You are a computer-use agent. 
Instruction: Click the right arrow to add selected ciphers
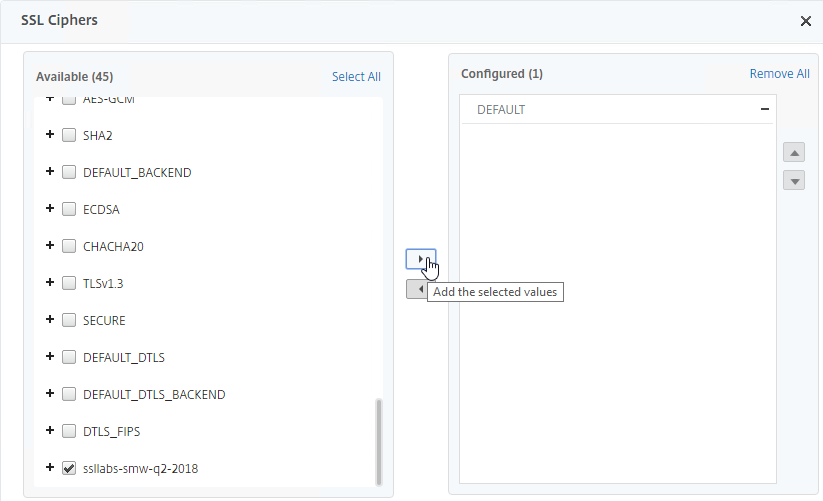420,259
